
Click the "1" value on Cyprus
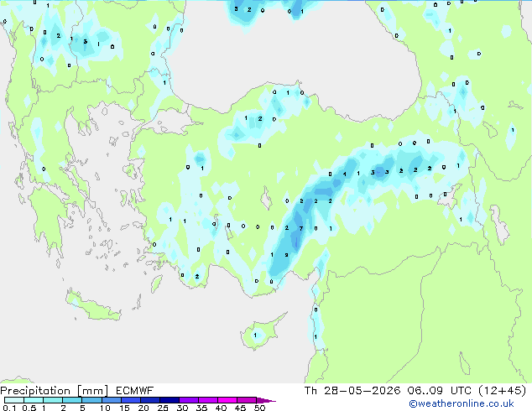255,335
